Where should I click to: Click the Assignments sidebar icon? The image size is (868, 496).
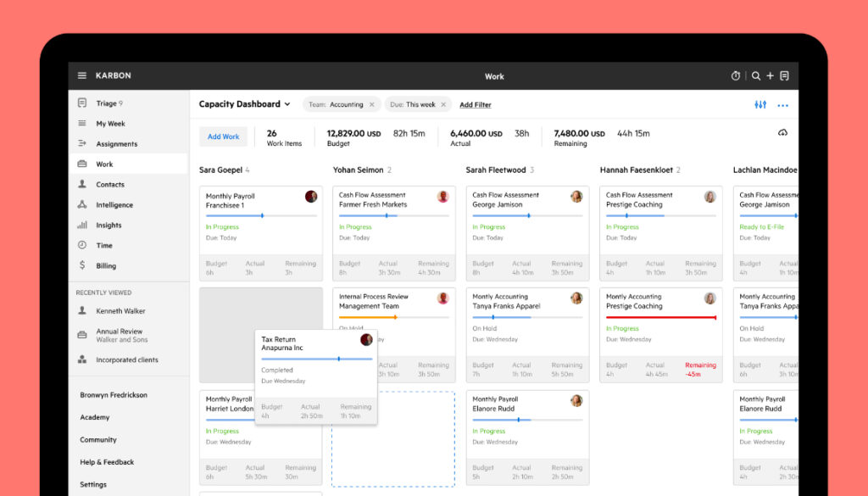[82, 143]
